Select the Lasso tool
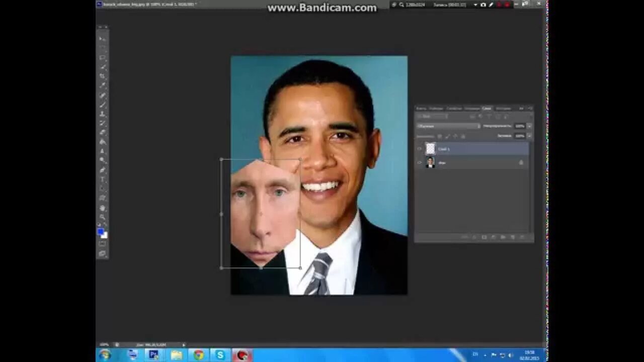 102,57
